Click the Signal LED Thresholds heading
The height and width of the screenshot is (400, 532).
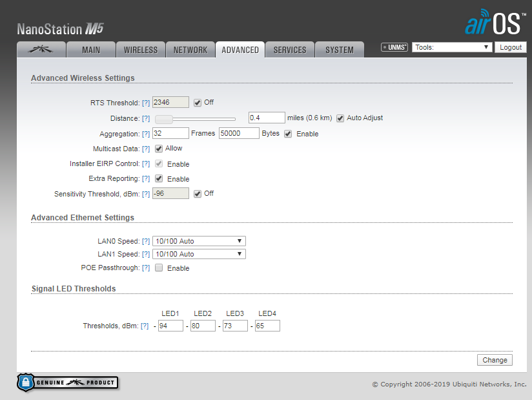pyautogui.click(x=74, y=289)
